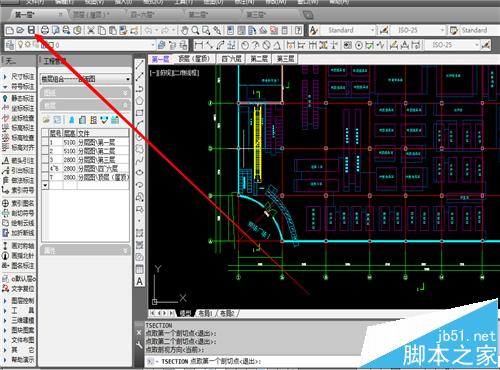This screenshot has height=370, width=500.
Task: Click the 画指北针 command
Action: tap(19, 256)
